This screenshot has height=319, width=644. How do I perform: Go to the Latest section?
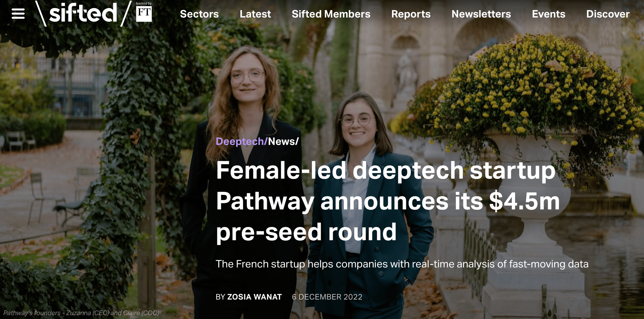pyautogui.click(x=255, y=14)
